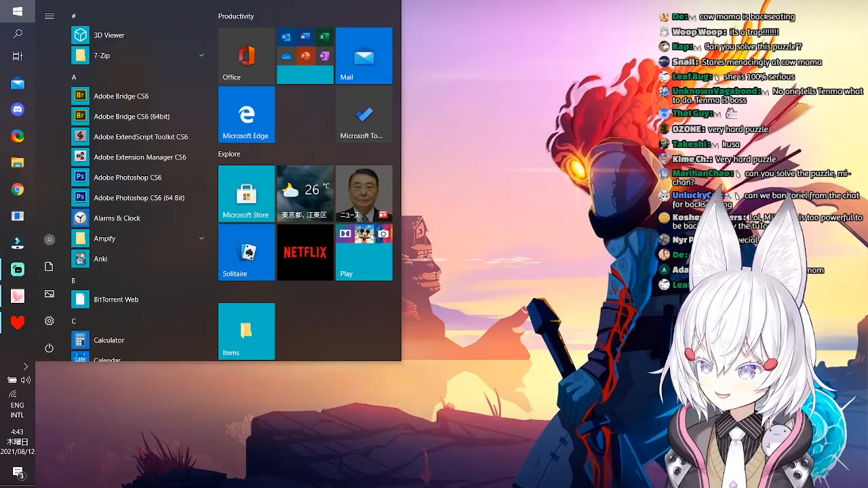Open the Mail tile in Productivity

[x=364, y=56]
